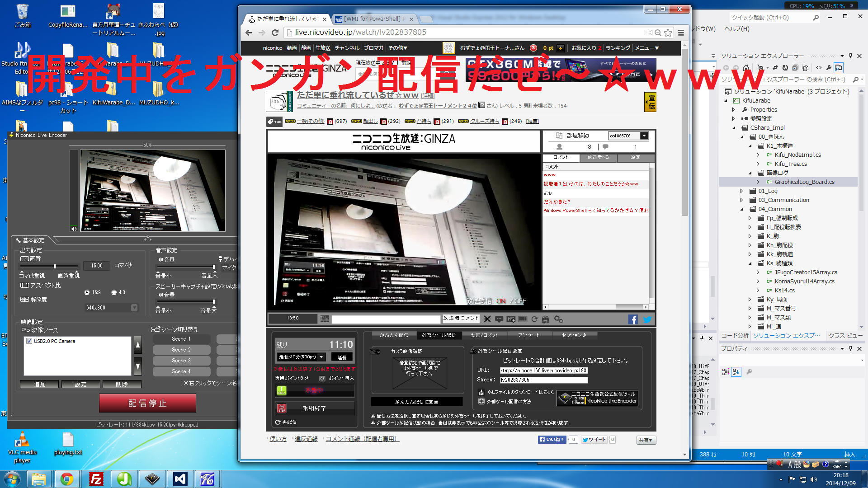The width and height of the screenshot is (868, 488).
Task: Expand the 03_Communication folder in Solution Explorer
Action: coord(741,200)
